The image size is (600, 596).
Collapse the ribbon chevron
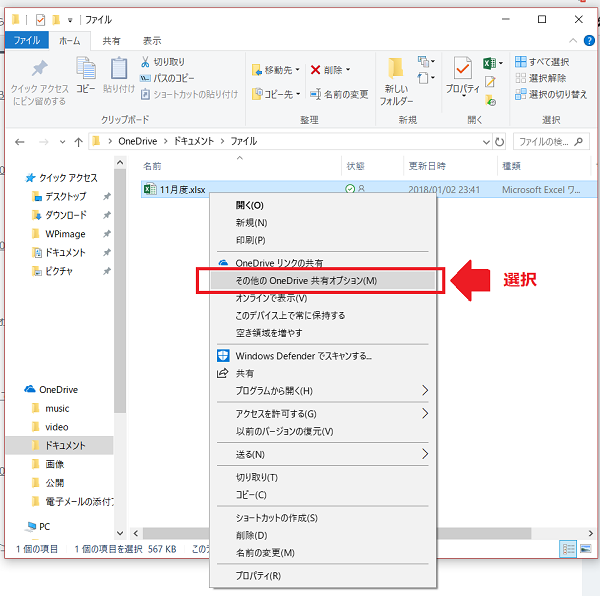[573, 41]
